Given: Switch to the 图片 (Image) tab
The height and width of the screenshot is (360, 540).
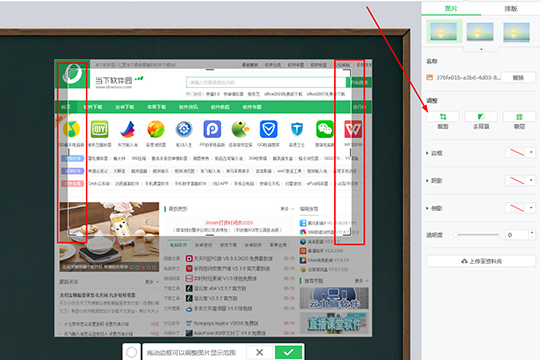Looking at the screenshot, I should coord(451,9).
